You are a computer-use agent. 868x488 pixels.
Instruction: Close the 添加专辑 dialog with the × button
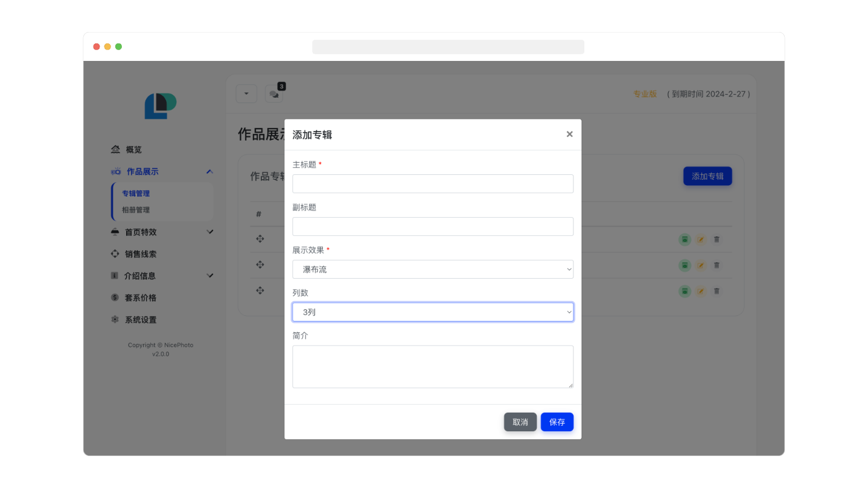(569, 134)
